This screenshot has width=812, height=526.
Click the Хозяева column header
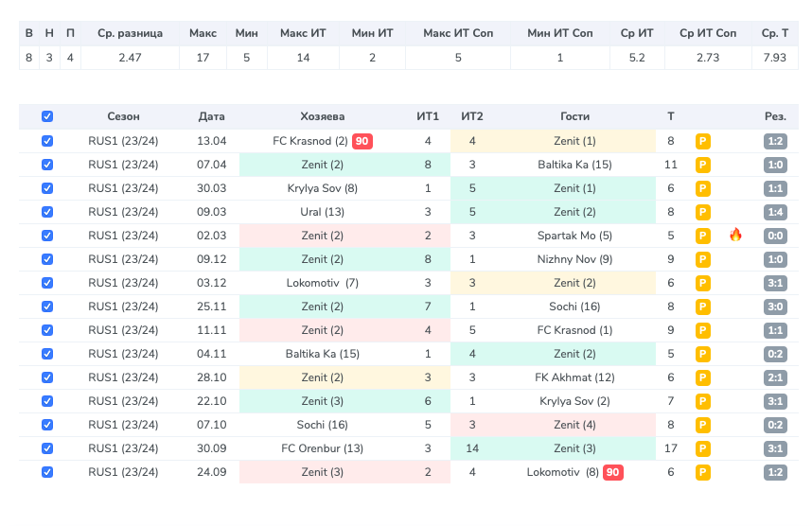(322, 116)
